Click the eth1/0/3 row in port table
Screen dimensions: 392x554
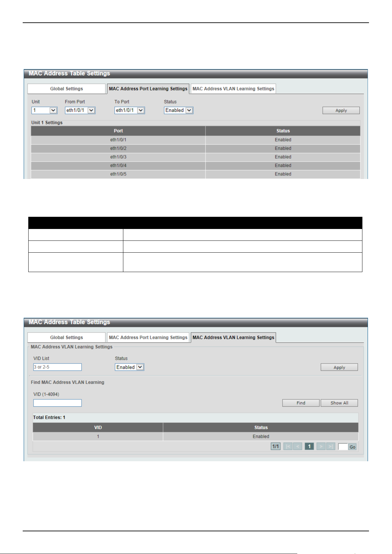[196, 157]
